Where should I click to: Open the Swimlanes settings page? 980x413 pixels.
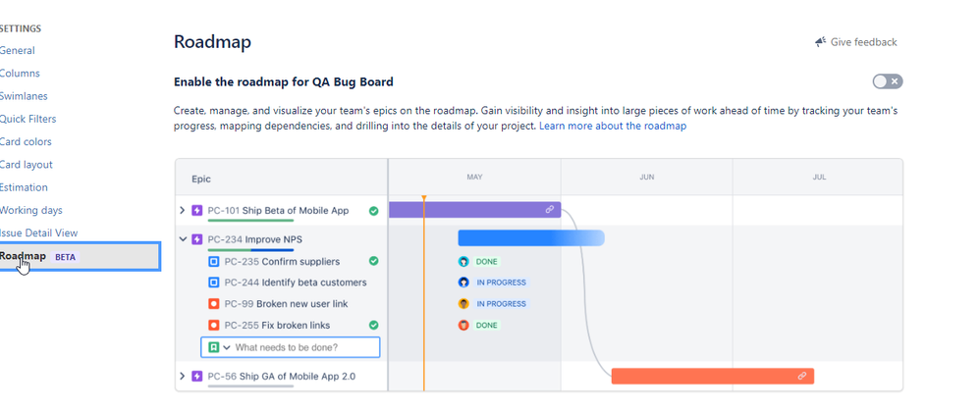(24, 96)
